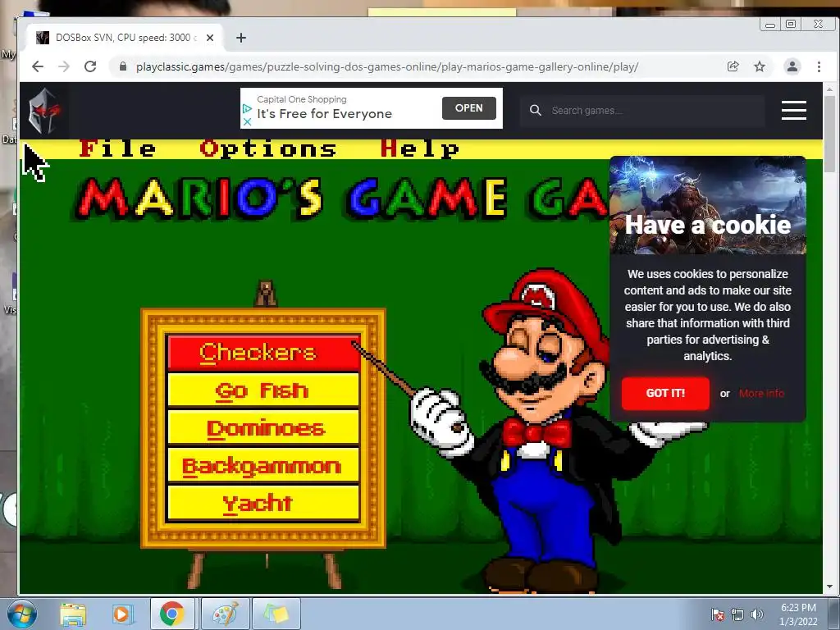The height and width of the screenshot is (630, 840).
Task: Click the Have a cookie banner image
Action: tap(708, 205)
